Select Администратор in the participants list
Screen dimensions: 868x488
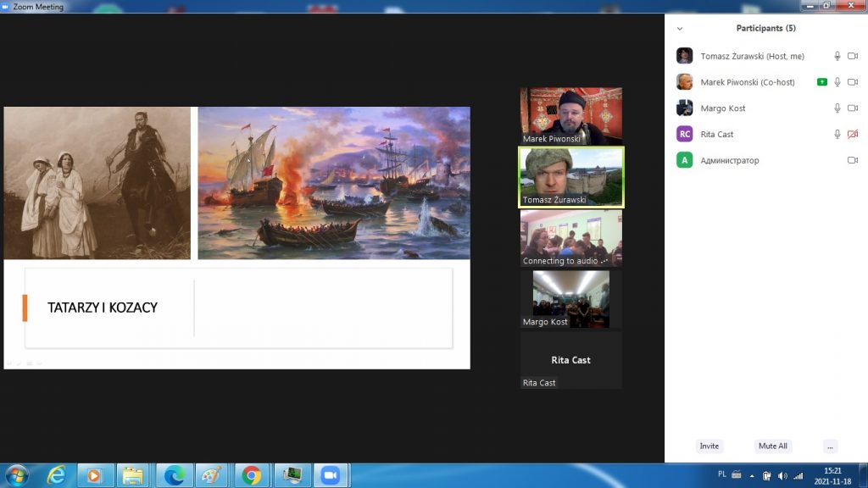pyautogui.click(x=729, y=160)
